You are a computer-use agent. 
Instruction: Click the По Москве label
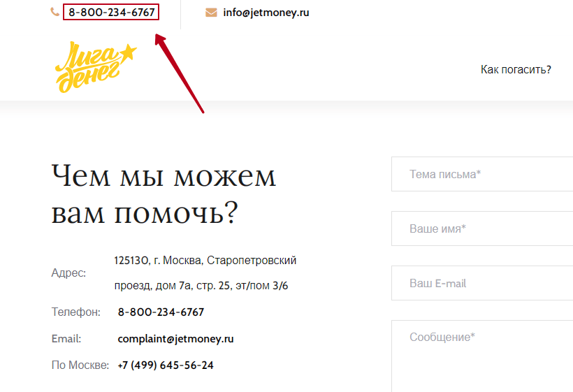pos(80,365)
